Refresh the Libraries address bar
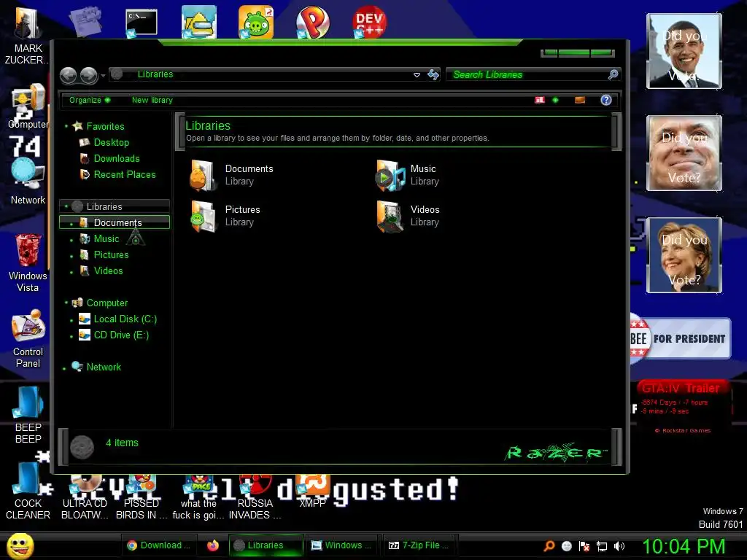The height and width of the screenshot is (560, 747). [433, 75]
